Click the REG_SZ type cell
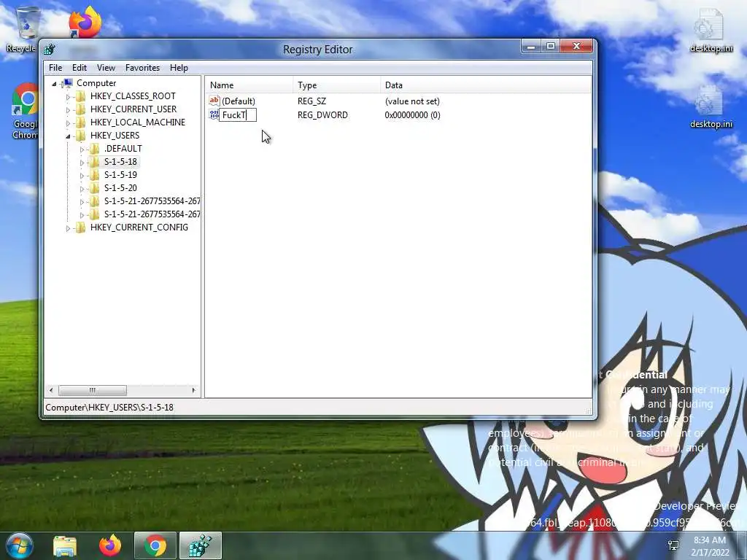Image resolution: width=747 pixels, height=560 pixels. pos(312,101)
